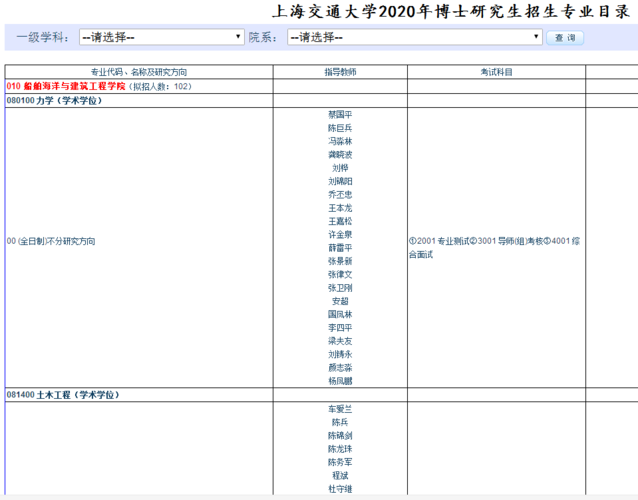Viewport: 638px width, 500px height.
Task: Click advisor name 杨凤鹏
Action: point(340,381)
